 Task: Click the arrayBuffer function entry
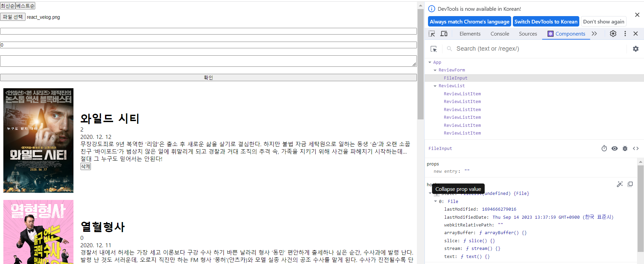[x=485, y=233]
